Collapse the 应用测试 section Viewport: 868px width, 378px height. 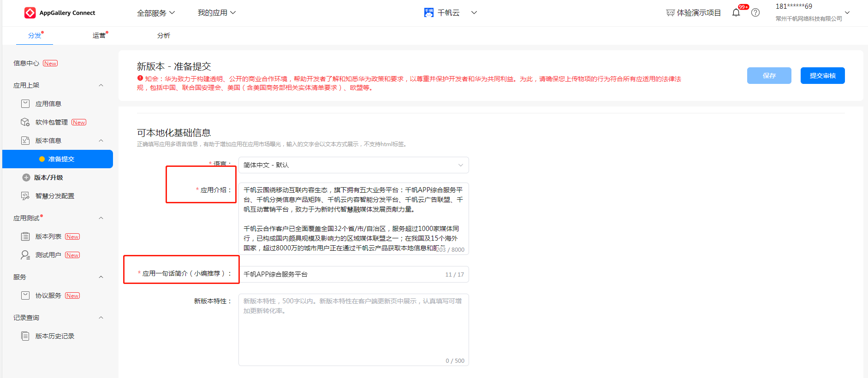click(101, 218)
